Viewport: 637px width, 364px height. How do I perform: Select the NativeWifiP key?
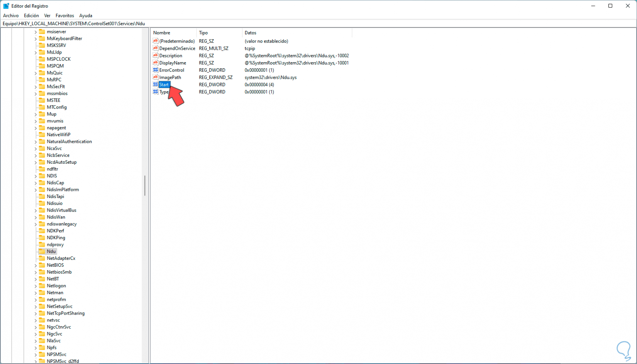click(x=59, y=135)
